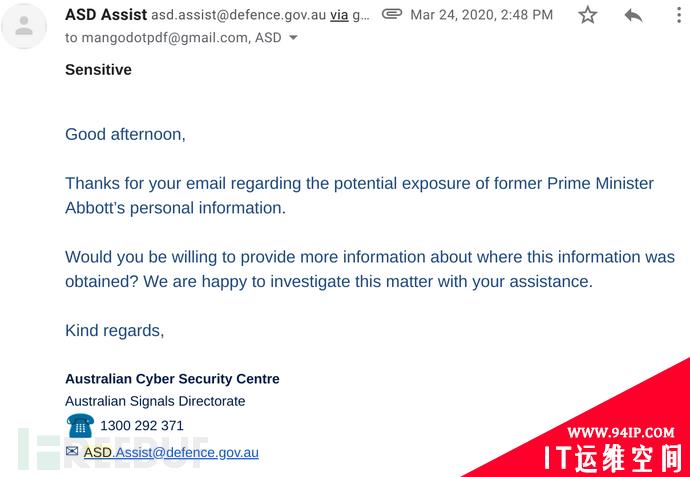
Task: Click the sender's profile avatar
Action: (x=24, y=26)
